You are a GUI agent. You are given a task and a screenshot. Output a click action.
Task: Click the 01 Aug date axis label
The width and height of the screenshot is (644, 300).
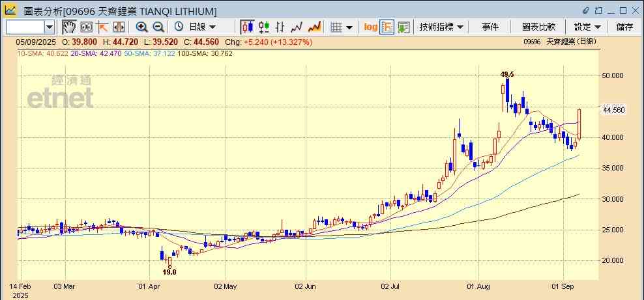click(479, 286)
